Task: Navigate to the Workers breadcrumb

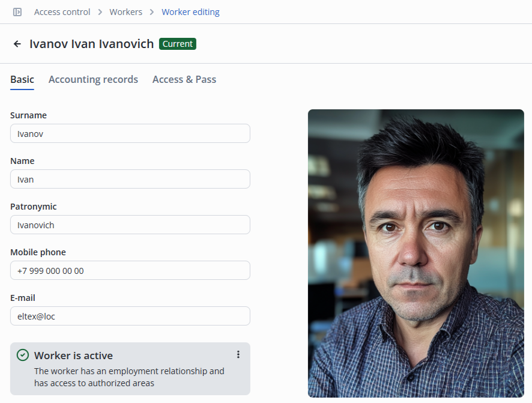Action: [x=126, y=12]
